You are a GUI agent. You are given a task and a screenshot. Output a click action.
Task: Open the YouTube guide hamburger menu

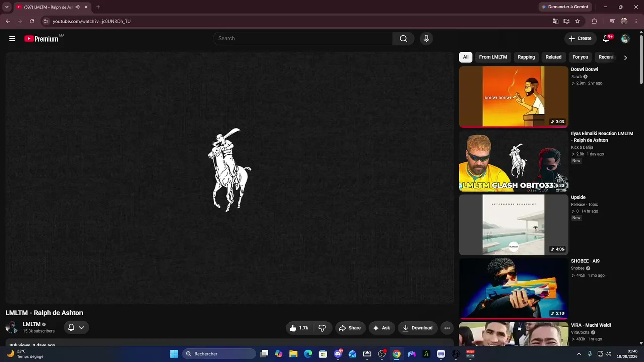point(12,39)
